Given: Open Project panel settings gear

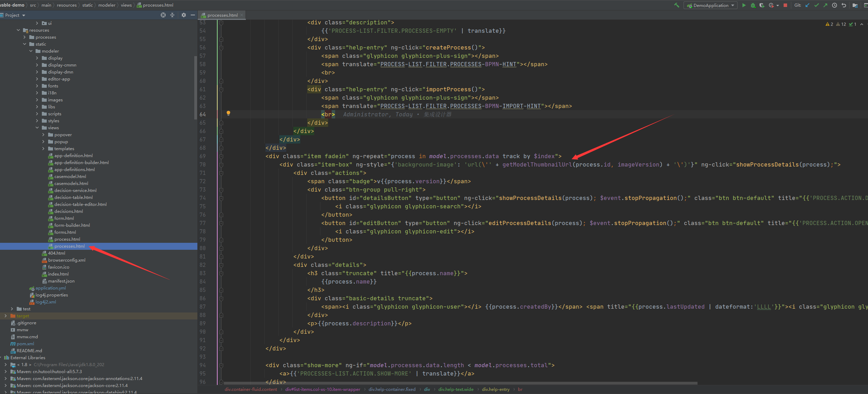Looking at the screenshot, I should [x=184, y=15].
